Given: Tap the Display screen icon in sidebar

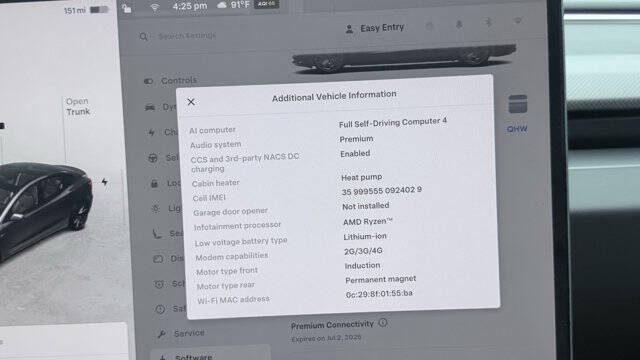Looking at the screenshot, I should coord(158,259).
